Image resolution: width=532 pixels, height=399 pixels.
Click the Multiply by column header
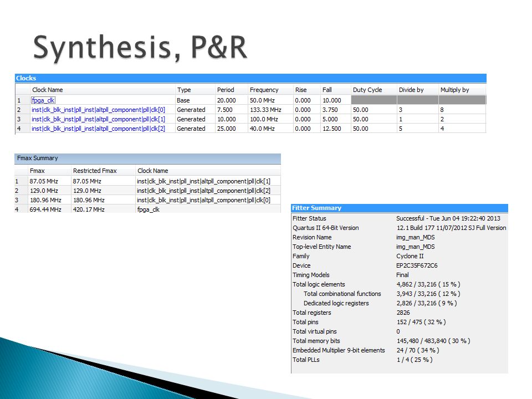454,90
